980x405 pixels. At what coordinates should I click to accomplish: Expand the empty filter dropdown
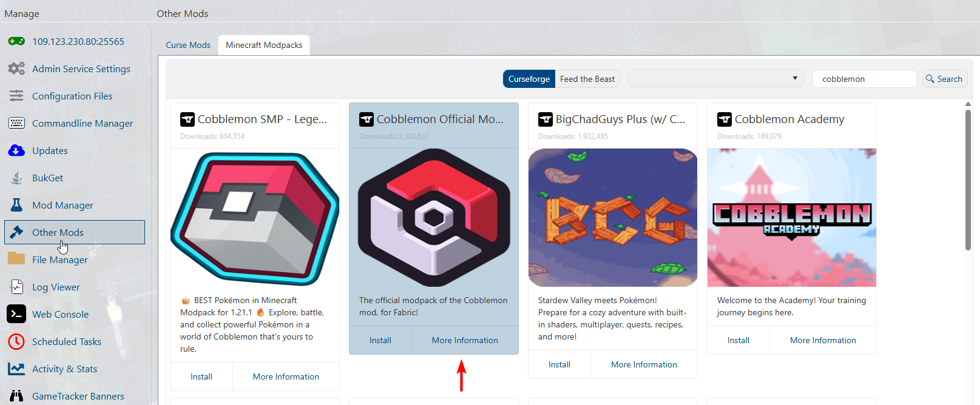coord(715,79)
